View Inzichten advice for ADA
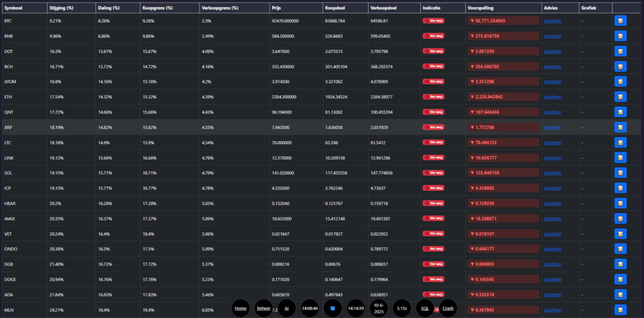The width and height of the screenshot is (644, 318). coord(552,295)
